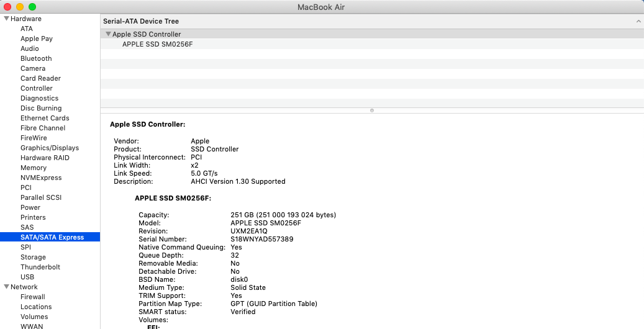This screenshot has height=329, width=644.
Task: Open Graphics/Displays information
Action: coord(50,148)
